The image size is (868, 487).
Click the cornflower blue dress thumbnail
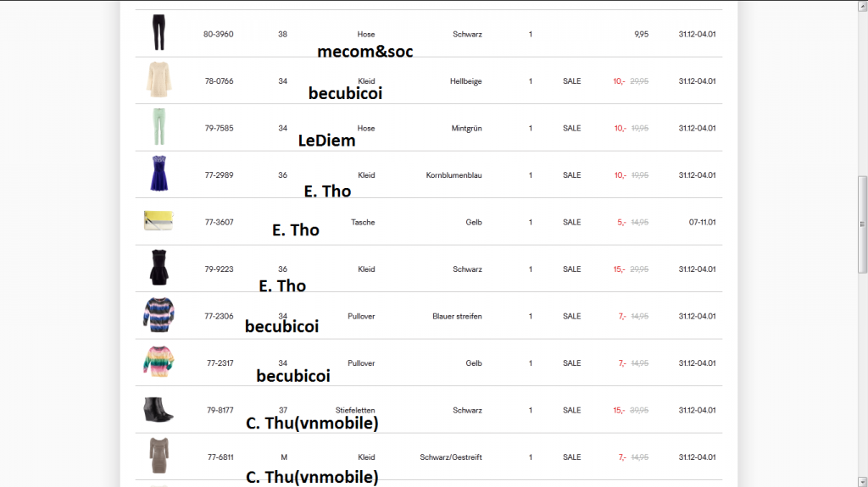(x=159, y=174)
